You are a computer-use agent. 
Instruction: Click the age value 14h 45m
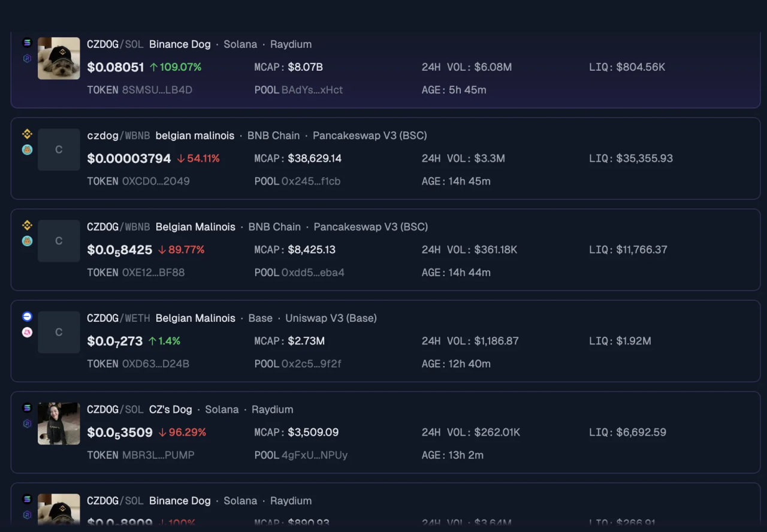pyautogui.click(x=469, y=182)
